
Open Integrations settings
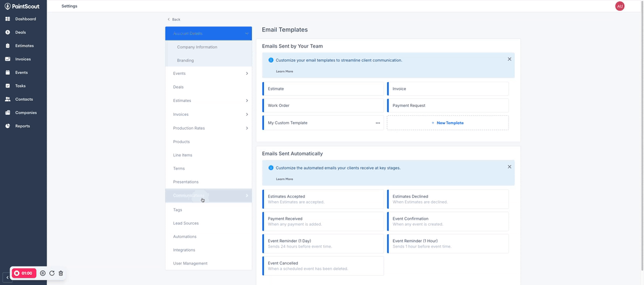pyautogui.click(x=208, y=250)
